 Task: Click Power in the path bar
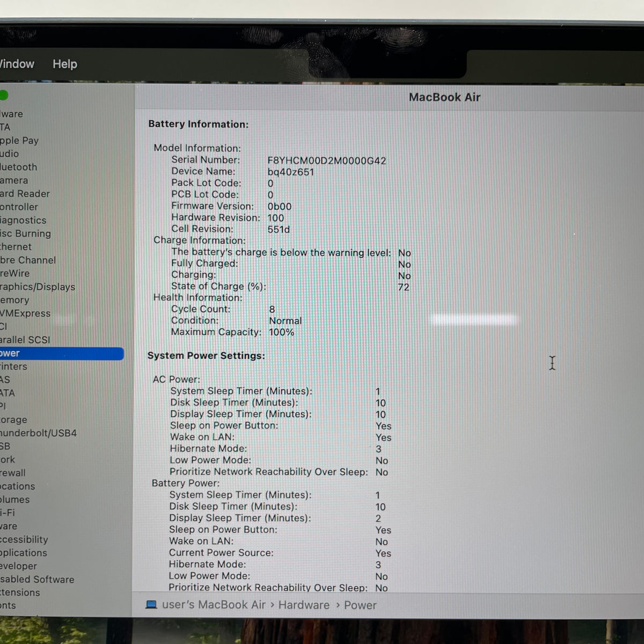[x=360, y=605]
